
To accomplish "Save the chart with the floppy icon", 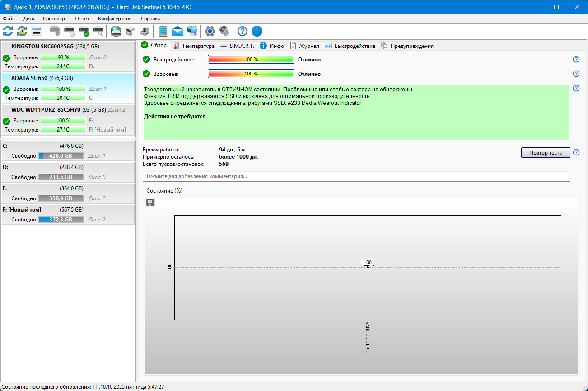I will coord(150,203).
